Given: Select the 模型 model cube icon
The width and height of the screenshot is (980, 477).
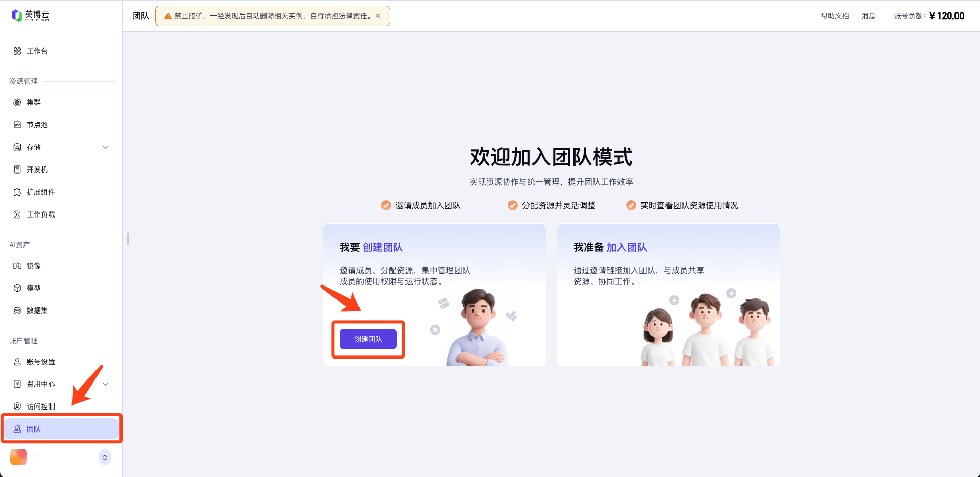Looking at the screenshot, I should click(x=17, y=288).
